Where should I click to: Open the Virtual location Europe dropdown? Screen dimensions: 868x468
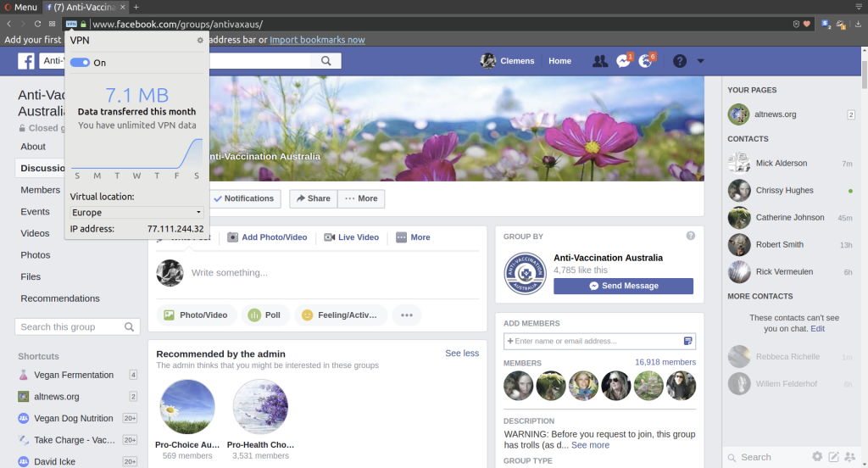[x=136, y=213]
